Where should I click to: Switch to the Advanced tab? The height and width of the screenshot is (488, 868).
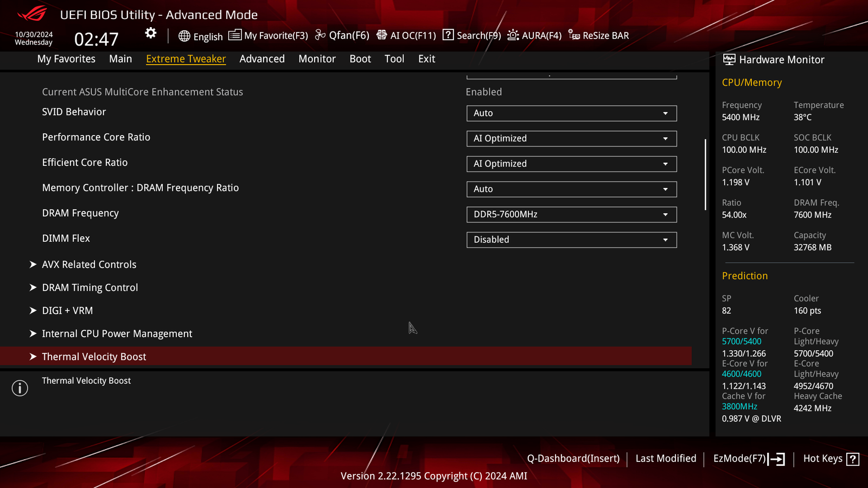pos(262,59)
